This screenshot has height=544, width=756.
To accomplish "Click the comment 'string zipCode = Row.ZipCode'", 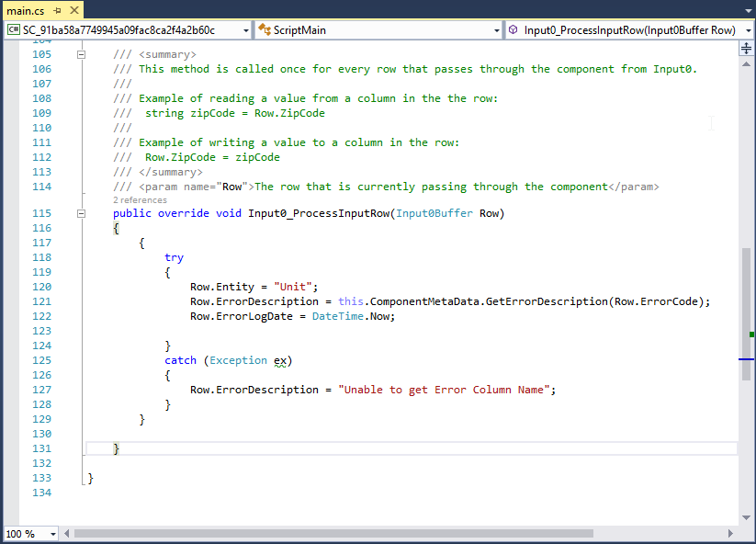I will pyautogui.click(x=235, y=113).
